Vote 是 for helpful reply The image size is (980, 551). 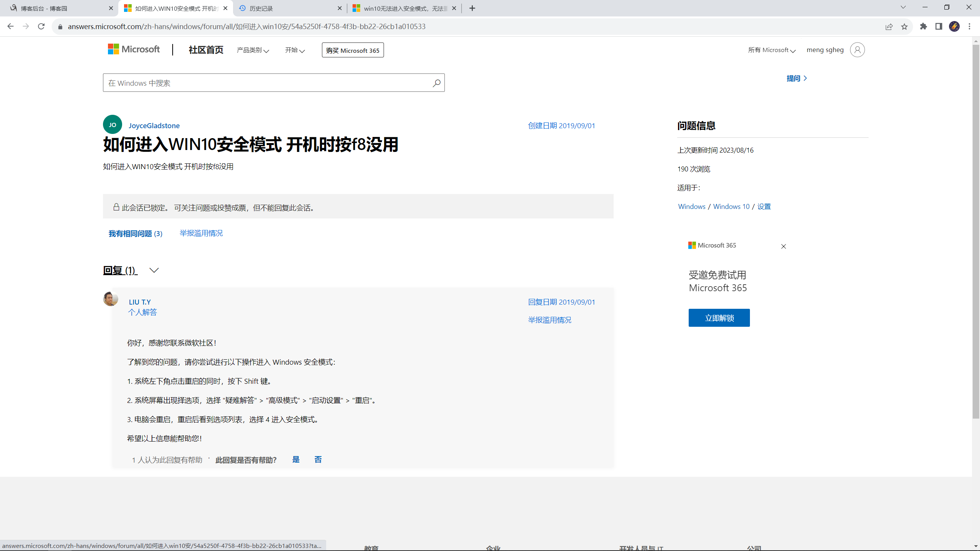[296, 460]
